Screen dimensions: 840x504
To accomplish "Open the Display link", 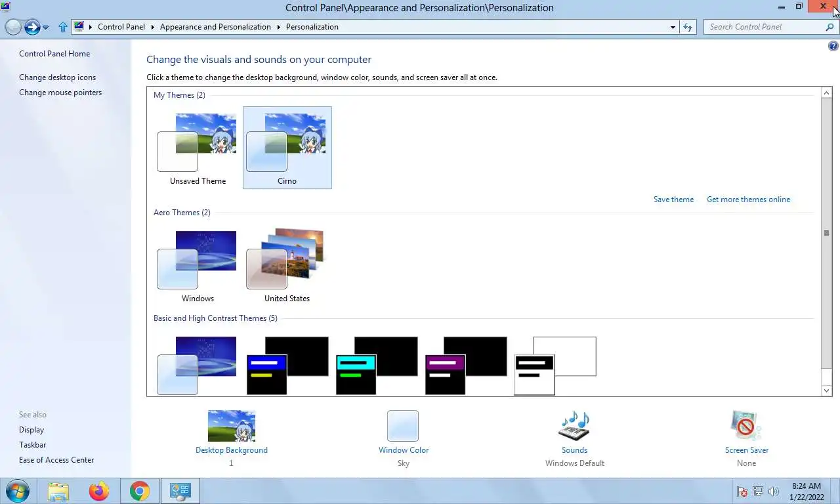I will click(x=31, y=430).
